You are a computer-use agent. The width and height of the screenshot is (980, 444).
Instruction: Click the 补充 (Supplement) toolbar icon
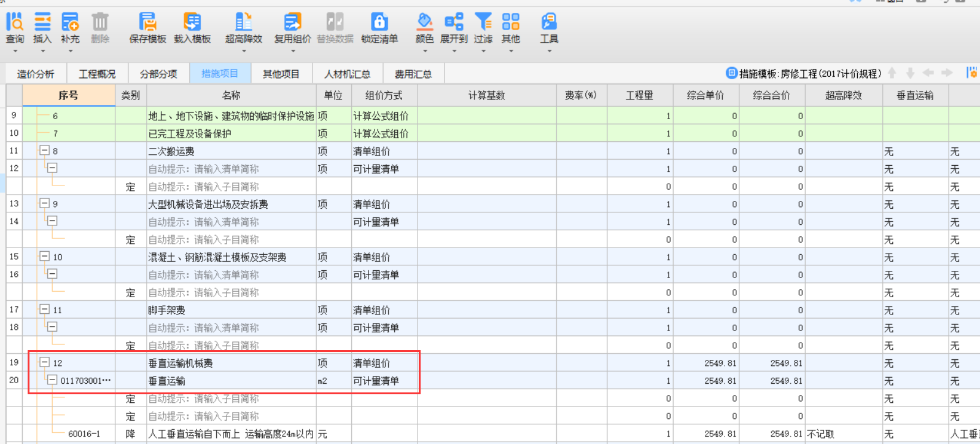[70, 28]
